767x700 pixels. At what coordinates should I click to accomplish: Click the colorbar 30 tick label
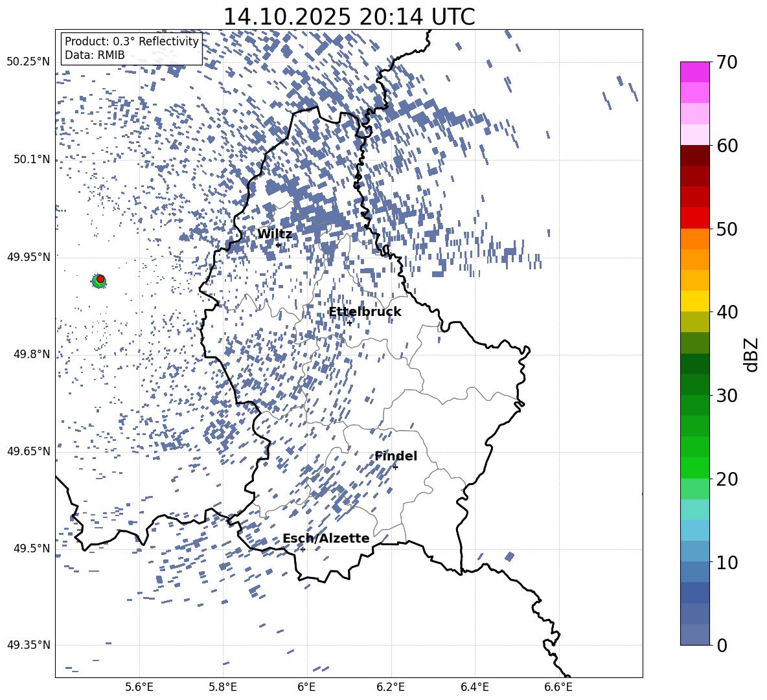click(727, 396)
